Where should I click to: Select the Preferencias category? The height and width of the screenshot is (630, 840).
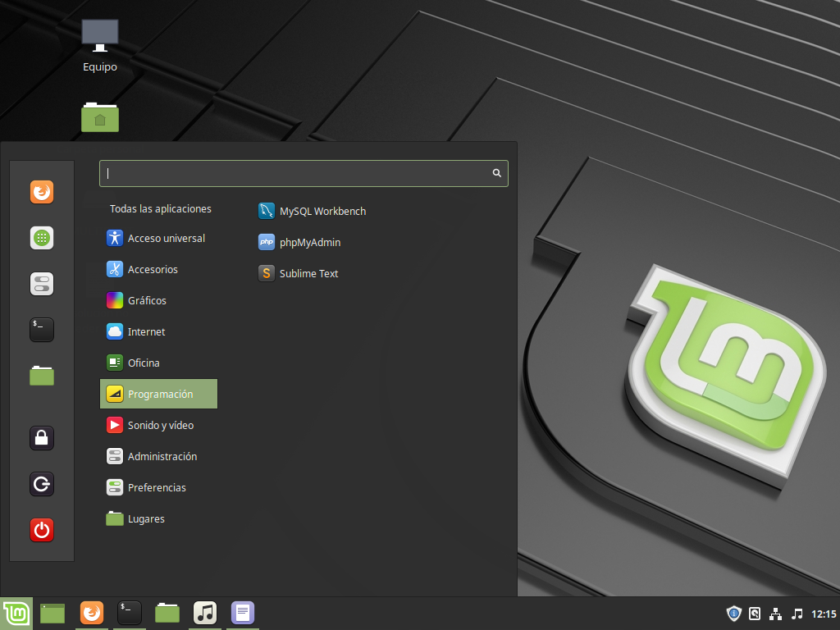(158, 487)
